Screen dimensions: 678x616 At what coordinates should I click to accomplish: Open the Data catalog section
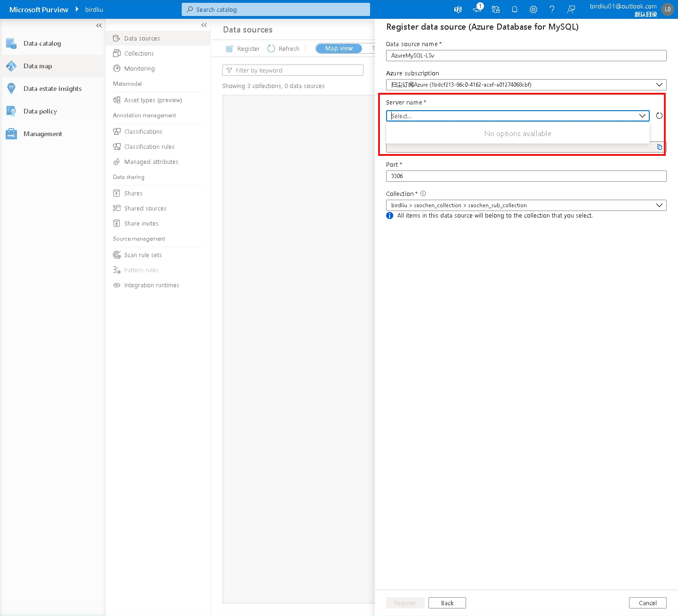coord(42,43)
